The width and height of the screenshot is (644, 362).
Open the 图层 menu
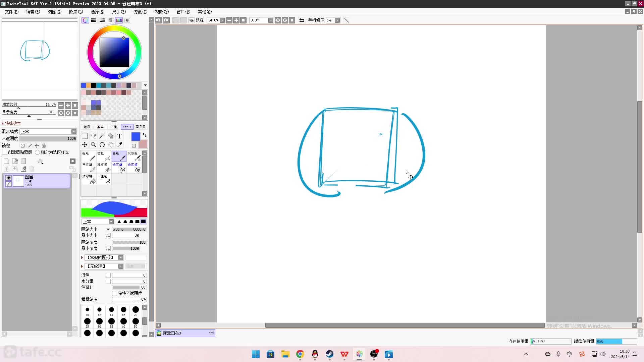coord(76,12)
